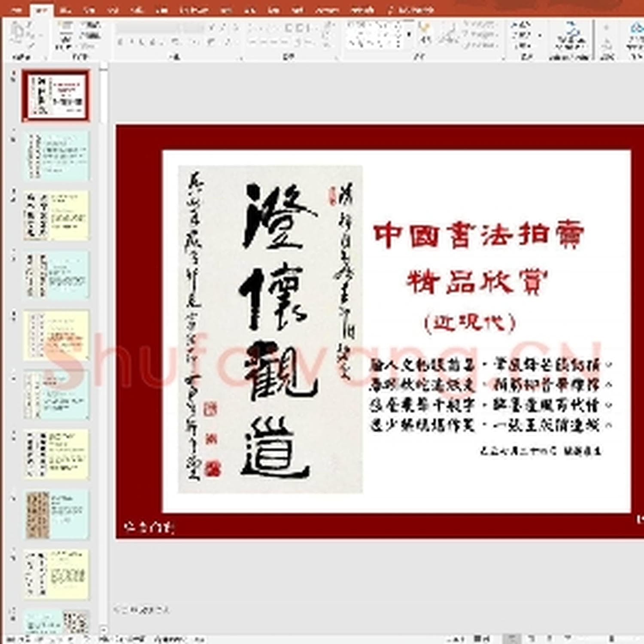Screen dimensions: 644x644
Task: Click the notes pane placeholder text
Action: [x=142, y=610]
